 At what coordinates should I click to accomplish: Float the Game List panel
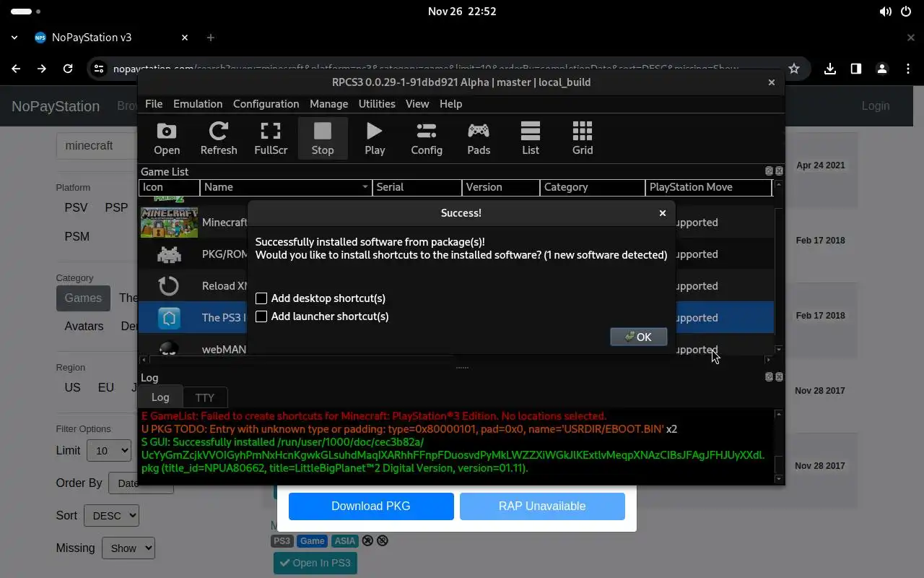point(769,171)
